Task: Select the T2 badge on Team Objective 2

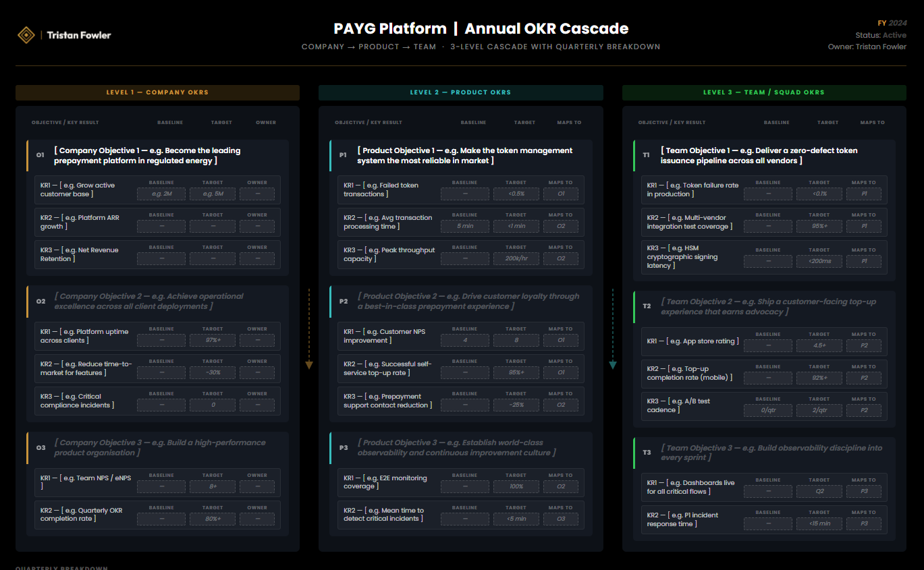Action: coord(647,306)
